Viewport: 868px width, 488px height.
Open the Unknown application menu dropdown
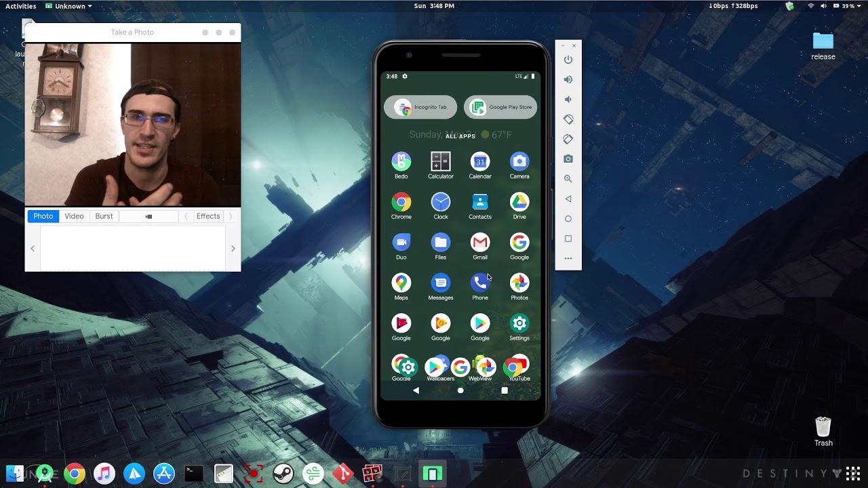click(x=68, y=6)
